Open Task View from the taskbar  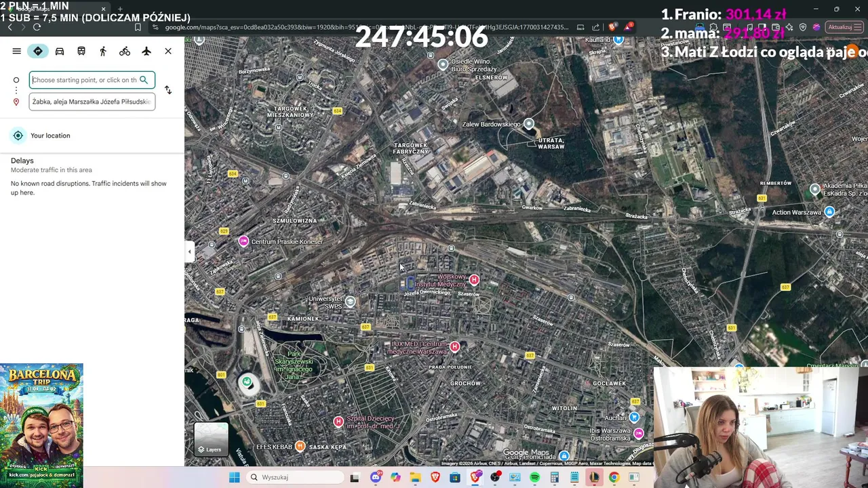[354, 477]
